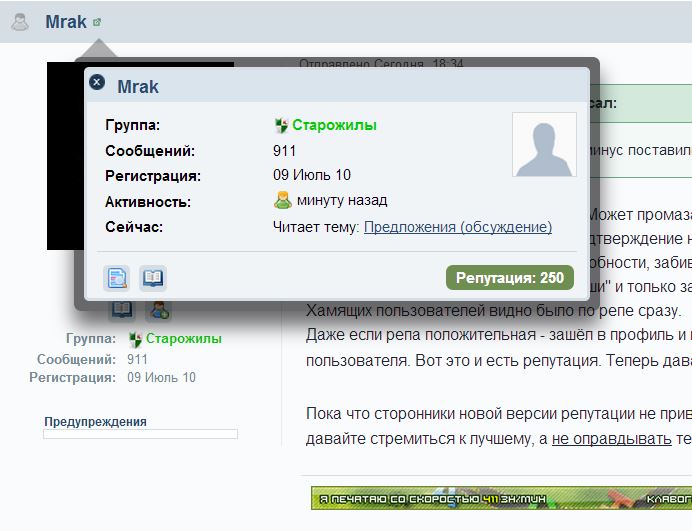Click the popup Сообщений value 911
This screenshot has height=531, width=692.
[284, 151]
